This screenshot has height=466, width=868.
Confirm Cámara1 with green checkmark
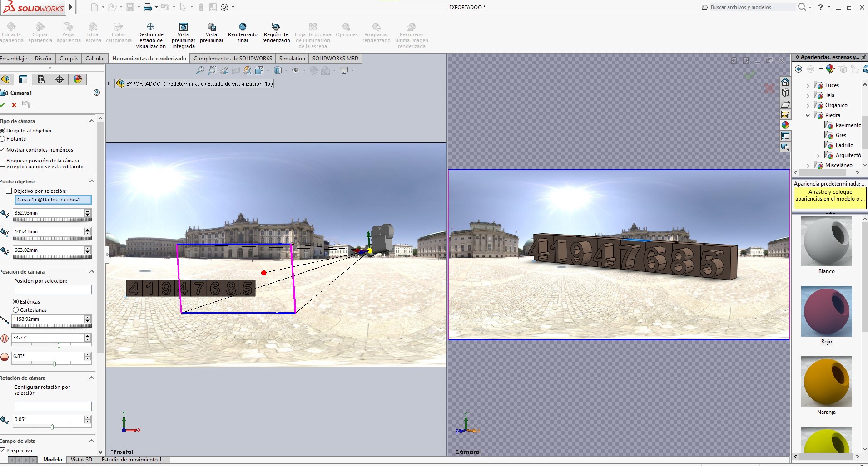coord(3,105)
